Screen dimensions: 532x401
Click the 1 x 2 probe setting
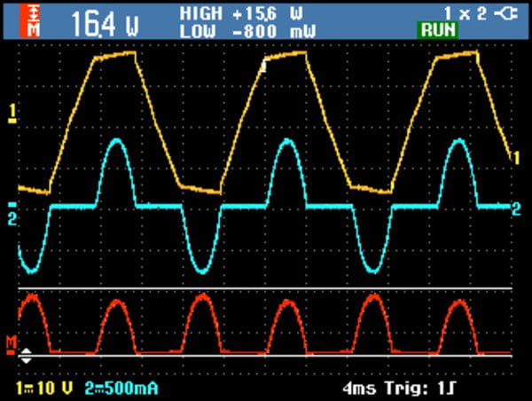click(465, 14)
